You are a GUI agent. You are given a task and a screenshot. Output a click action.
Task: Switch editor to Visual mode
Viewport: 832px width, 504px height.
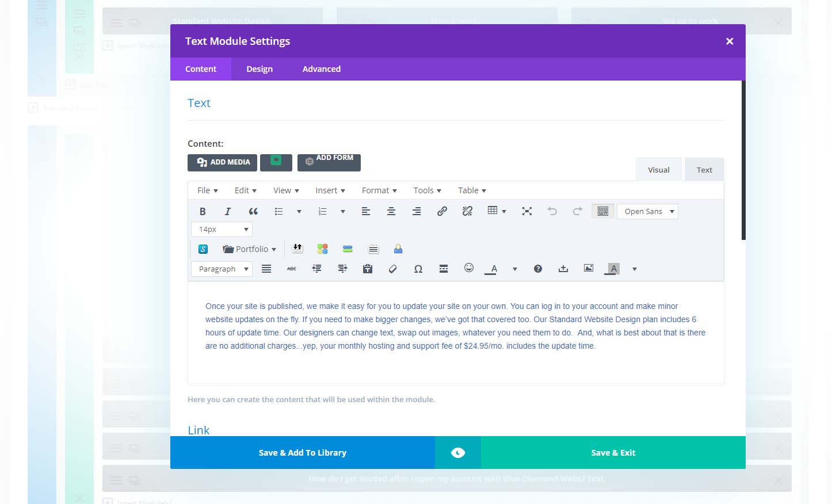click(659, 170)
